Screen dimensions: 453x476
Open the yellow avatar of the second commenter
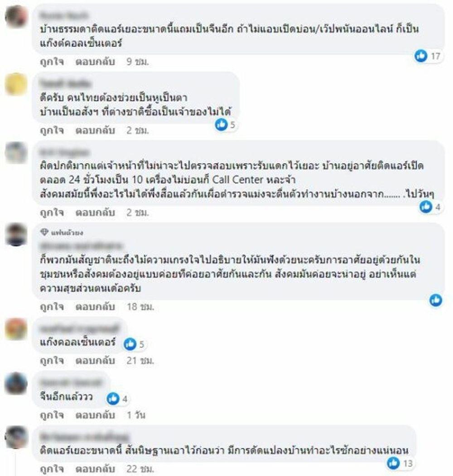(16, 84)
